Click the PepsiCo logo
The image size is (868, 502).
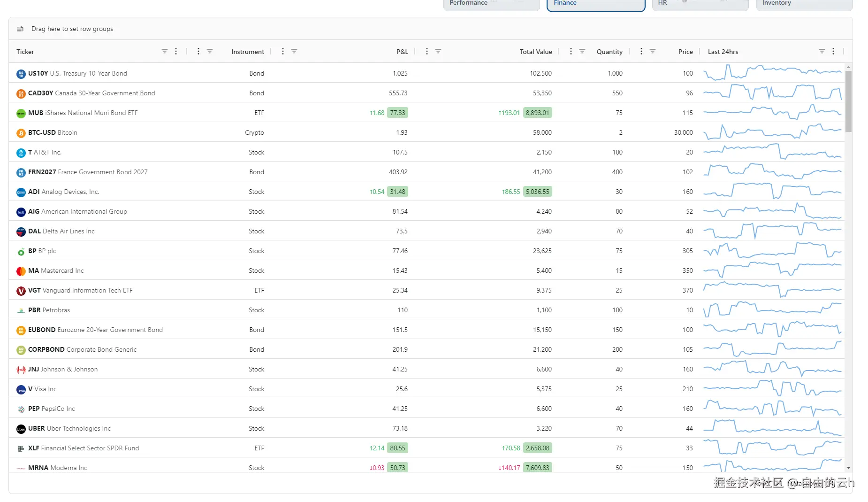21,409
